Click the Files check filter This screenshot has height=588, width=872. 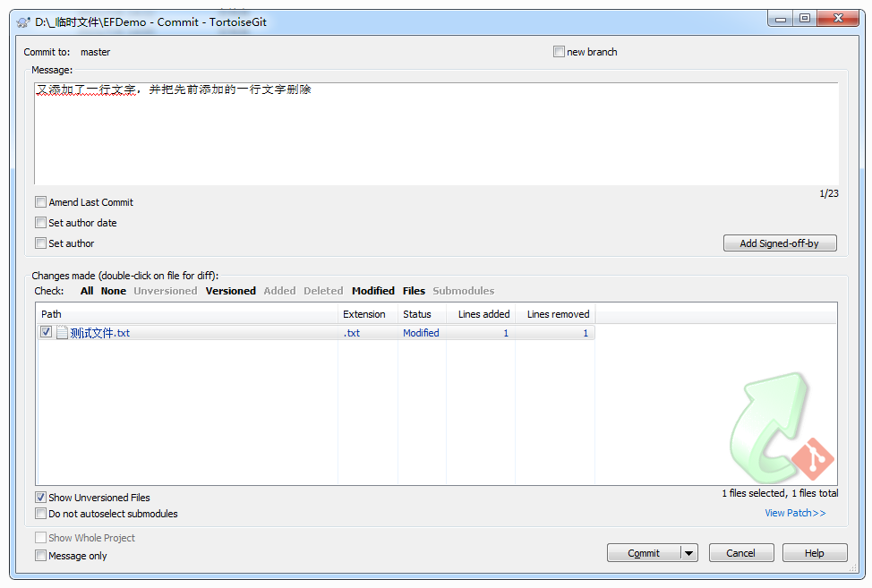[414, 291]
